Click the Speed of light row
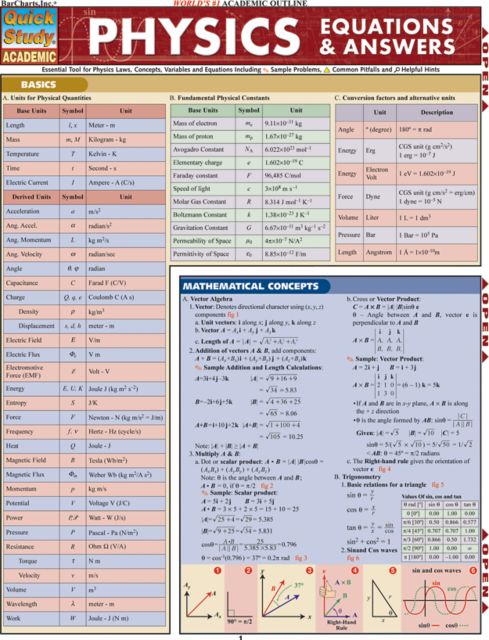The width and height of the screenshot is (489, 640). (x=250, y=189)
